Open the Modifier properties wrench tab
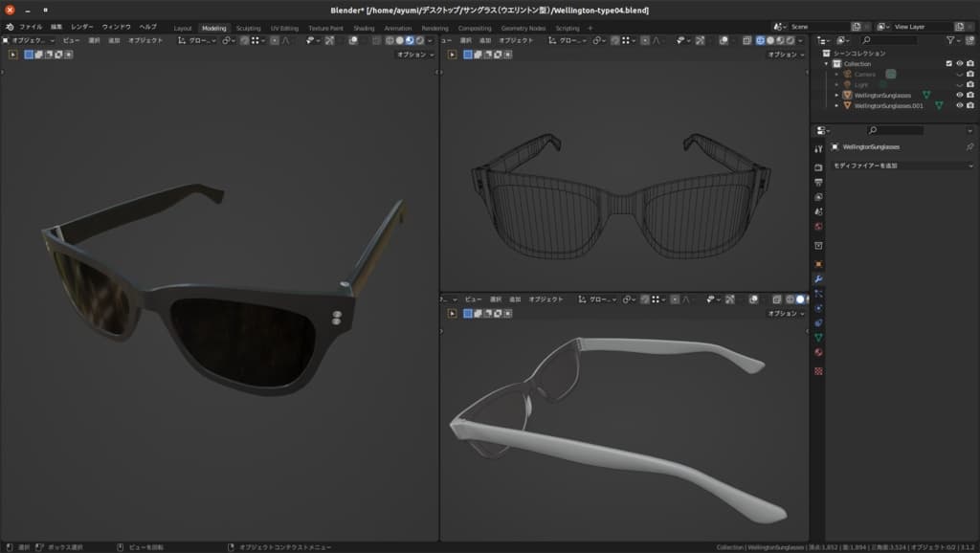980x553 pixels. point(818,278)
